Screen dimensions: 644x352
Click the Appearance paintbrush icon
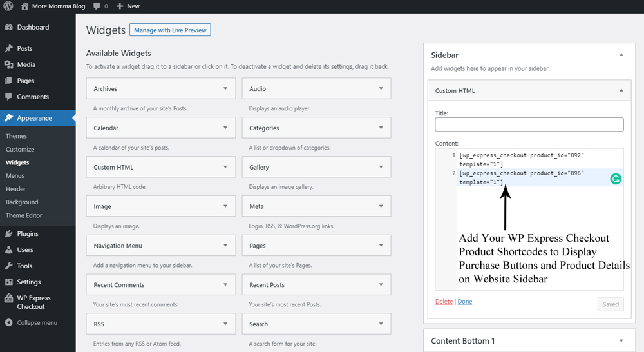(x=8, y=118)
